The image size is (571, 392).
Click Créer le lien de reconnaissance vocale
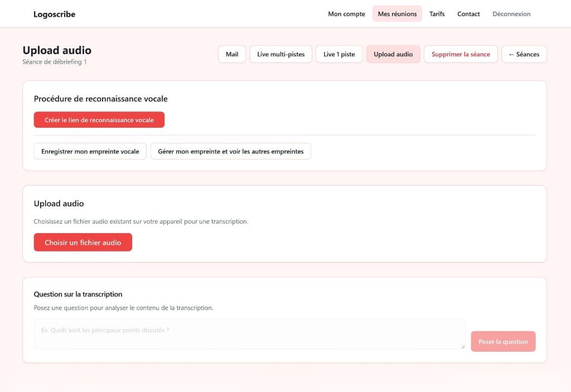pos(99,119)
